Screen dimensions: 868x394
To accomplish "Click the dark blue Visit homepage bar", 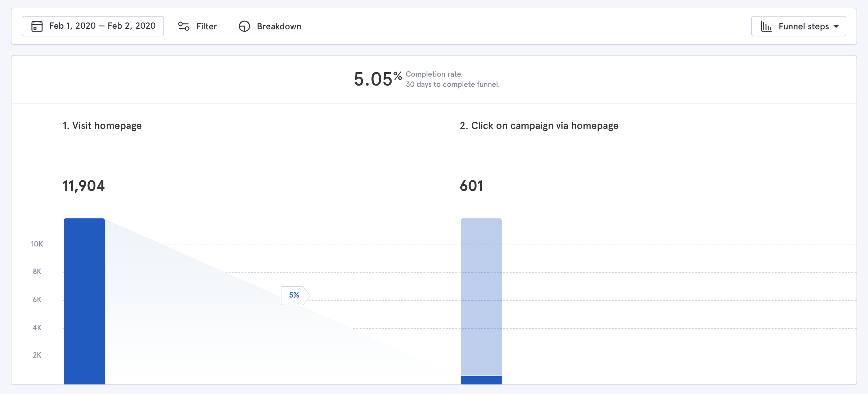I will (x=84, y=301).
